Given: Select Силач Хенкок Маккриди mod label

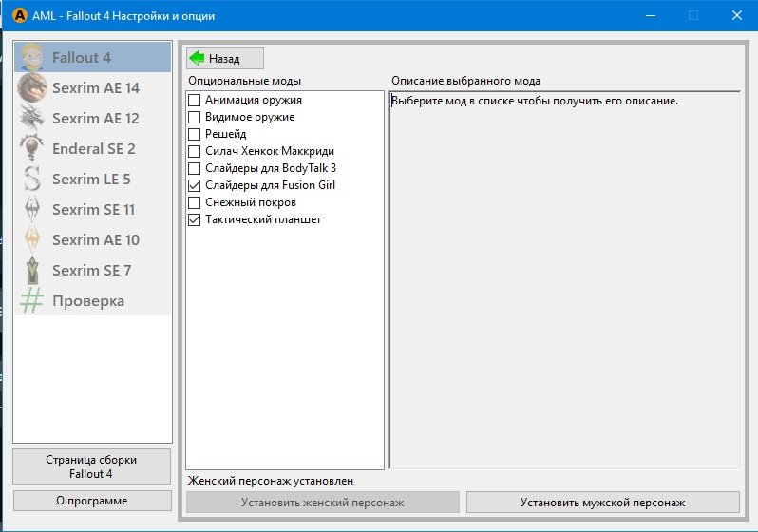Looking at the screenshot, I should click(x=270, y=151).
